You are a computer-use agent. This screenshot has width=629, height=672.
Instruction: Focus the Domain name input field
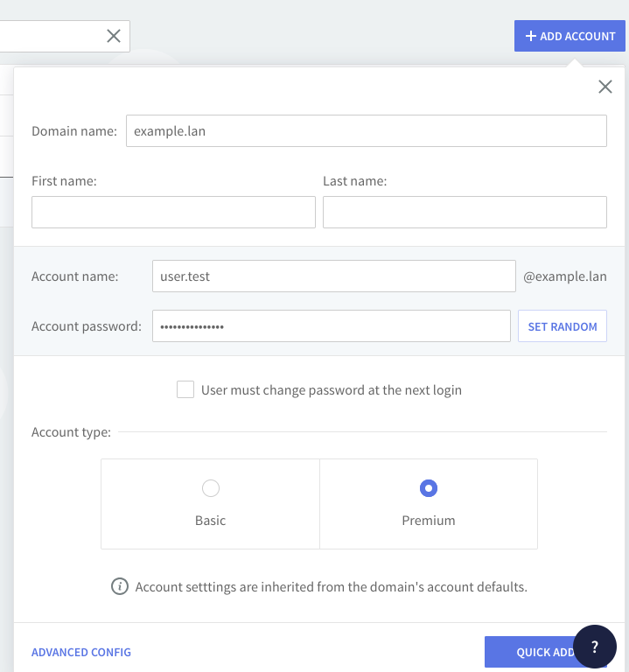366,131
